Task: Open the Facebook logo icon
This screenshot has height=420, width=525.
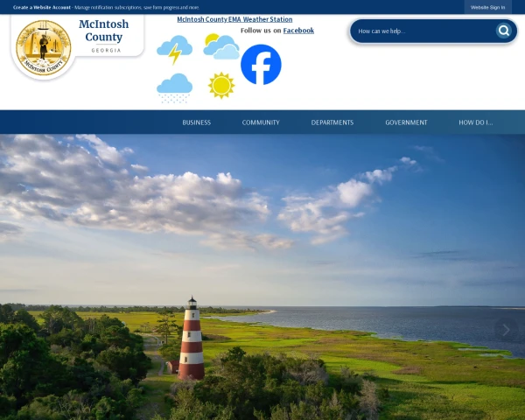Action: tap(261, 64)
